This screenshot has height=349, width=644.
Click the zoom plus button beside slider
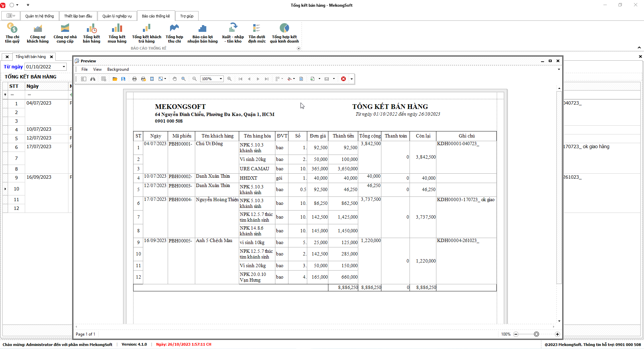[x=557, y=334]
